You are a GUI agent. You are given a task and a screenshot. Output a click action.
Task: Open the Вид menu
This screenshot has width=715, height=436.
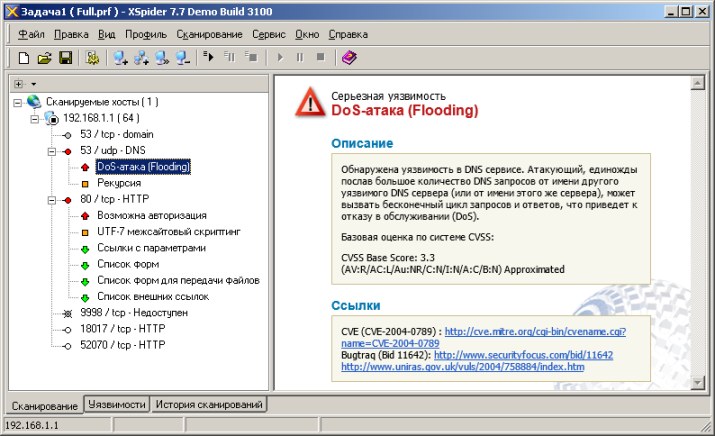point(107,34)
